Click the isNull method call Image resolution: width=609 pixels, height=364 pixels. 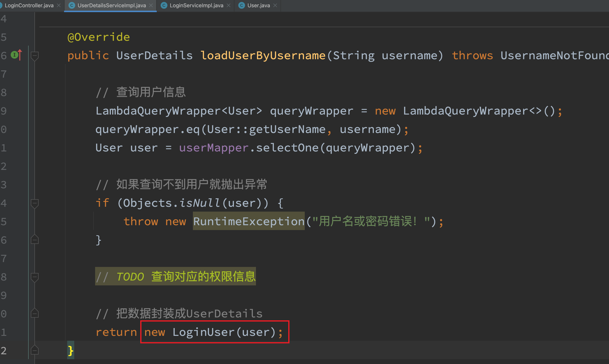[x=200, y=203]
